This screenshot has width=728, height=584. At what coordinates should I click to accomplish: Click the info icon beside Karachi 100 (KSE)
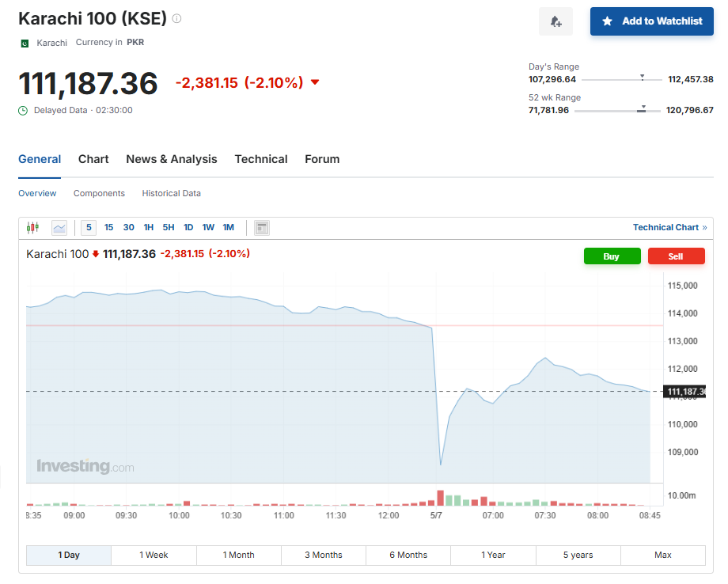click(176, 18)
